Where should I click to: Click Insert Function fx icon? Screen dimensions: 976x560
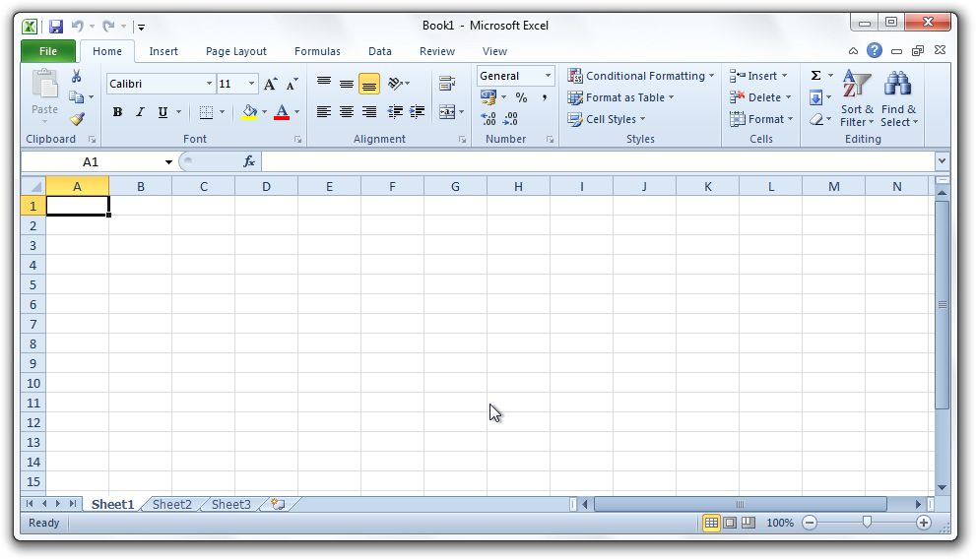coord(249,161)
